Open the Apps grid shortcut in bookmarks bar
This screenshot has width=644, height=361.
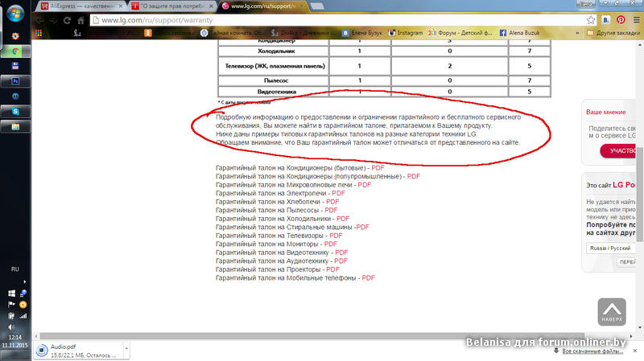39,33
